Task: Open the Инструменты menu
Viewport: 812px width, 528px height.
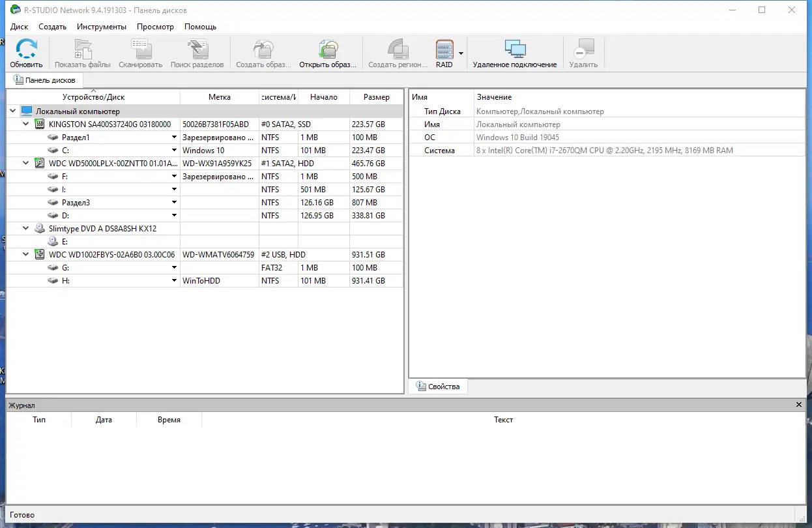Action: coord(102,27)
